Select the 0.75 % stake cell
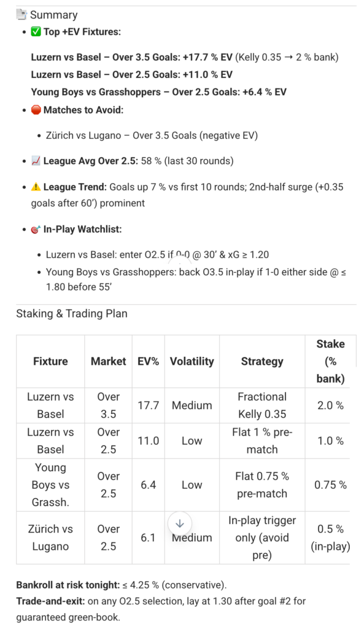The image size is (364, 629). pos(330,485)
